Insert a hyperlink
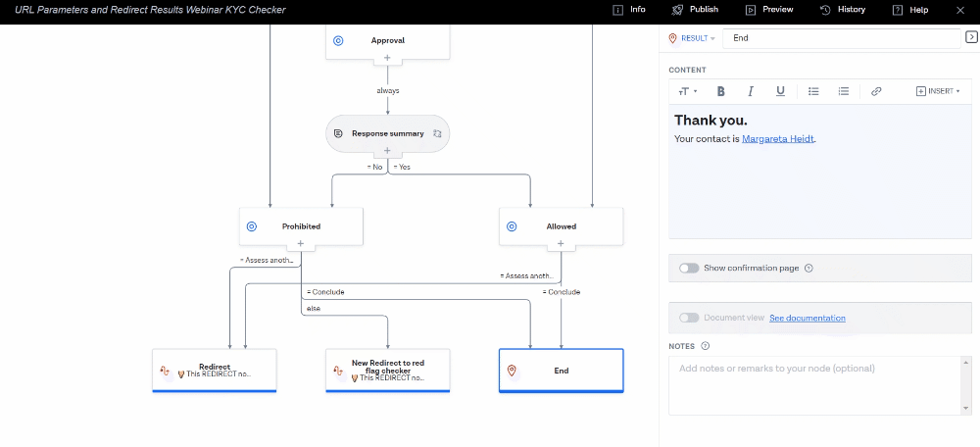980x447 pixels. [876, 91]
